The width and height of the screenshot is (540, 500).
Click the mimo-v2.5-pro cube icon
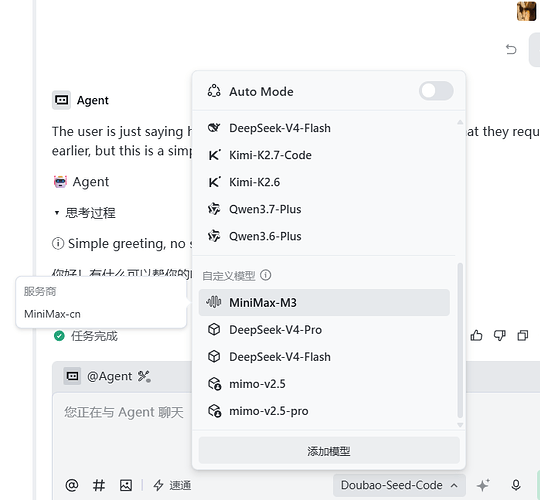point(214,411)
